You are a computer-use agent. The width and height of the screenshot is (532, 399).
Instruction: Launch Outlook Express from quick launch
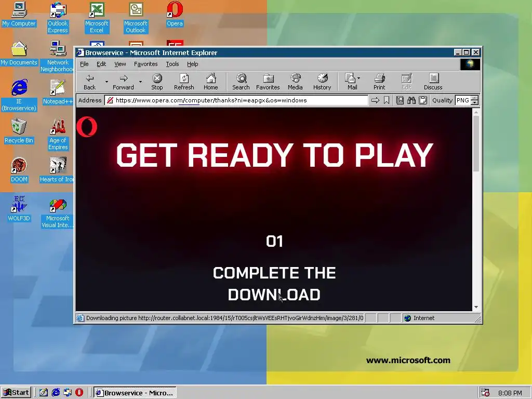coord(67,393)
